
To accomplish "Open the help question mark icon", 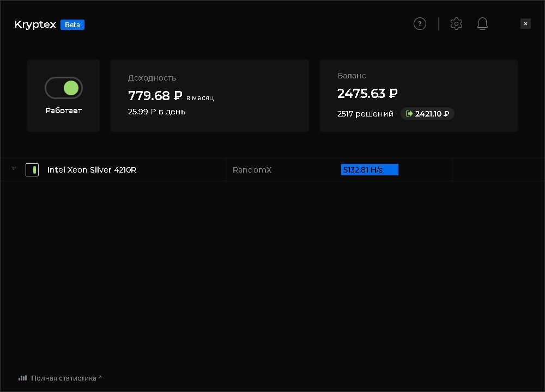I will tap(420, 23).
